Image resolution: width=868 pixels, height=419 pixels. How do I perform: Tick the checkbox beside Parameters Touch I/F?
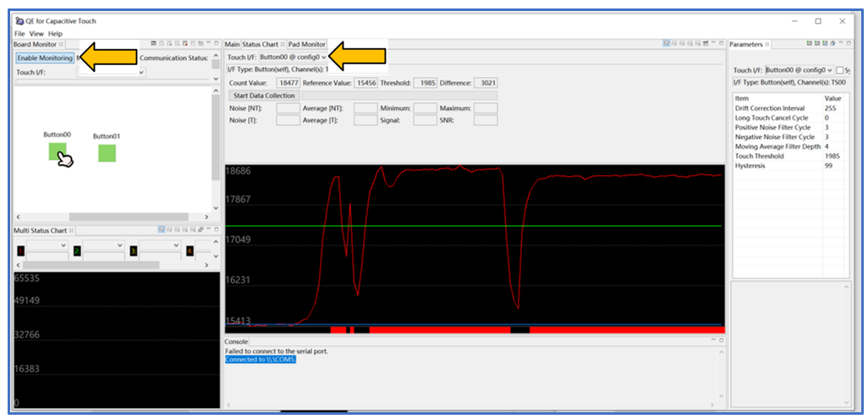(x=839, y=70)
